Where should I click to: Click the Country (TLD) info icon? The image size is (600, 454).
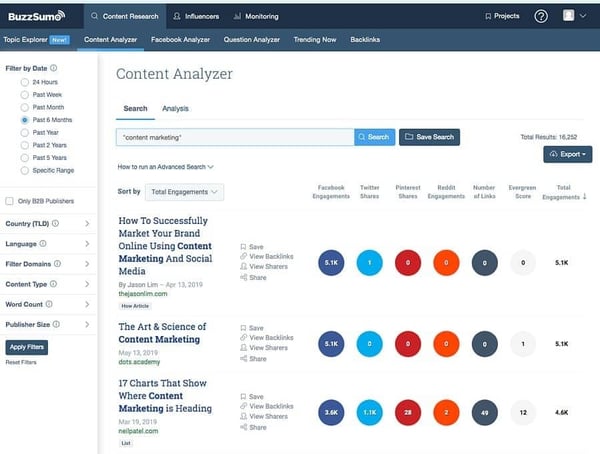[x=55, y=223]
